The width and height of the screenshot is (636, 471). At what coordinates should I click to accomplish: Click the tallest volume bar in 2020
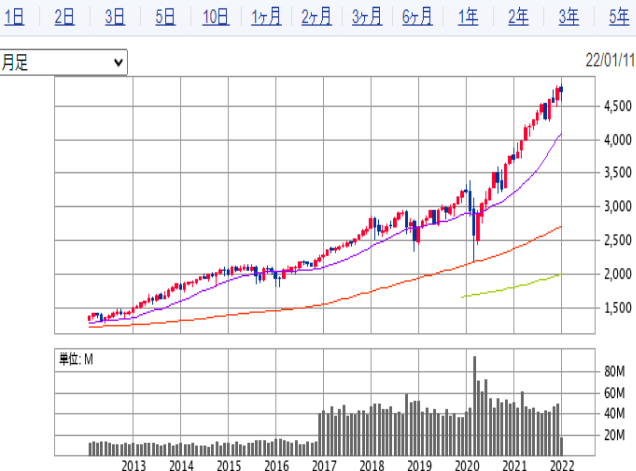click(475, 406)
